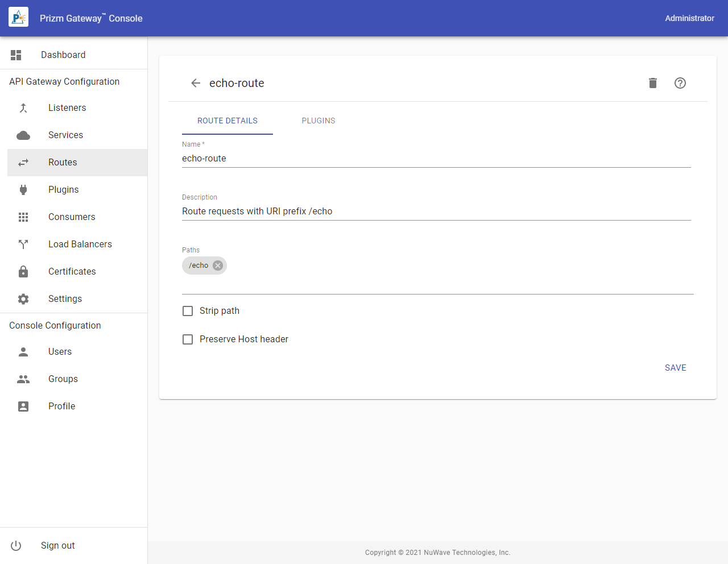Click the Listeners sidebar icon

[x=23, y=108]
